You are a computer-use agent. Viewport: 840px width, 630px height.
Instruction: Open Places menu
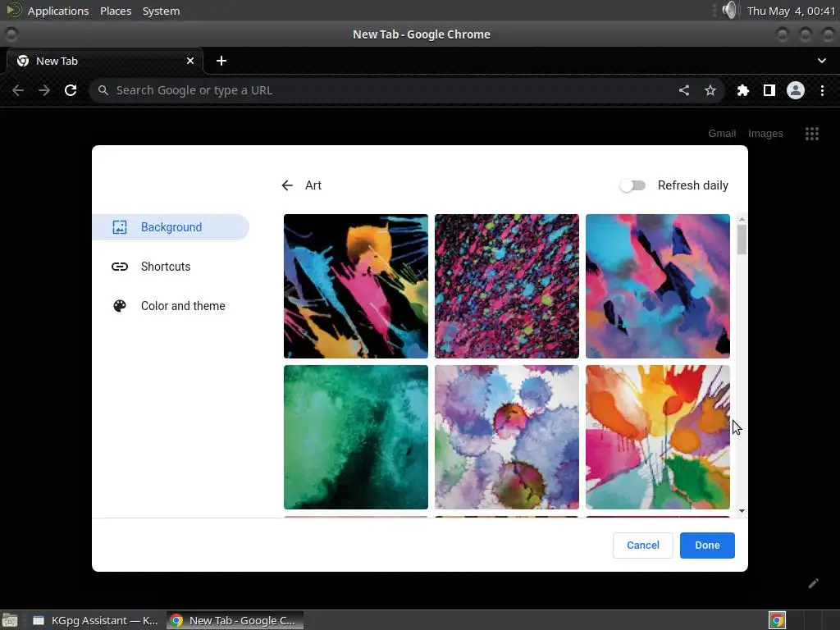point(116,11)
